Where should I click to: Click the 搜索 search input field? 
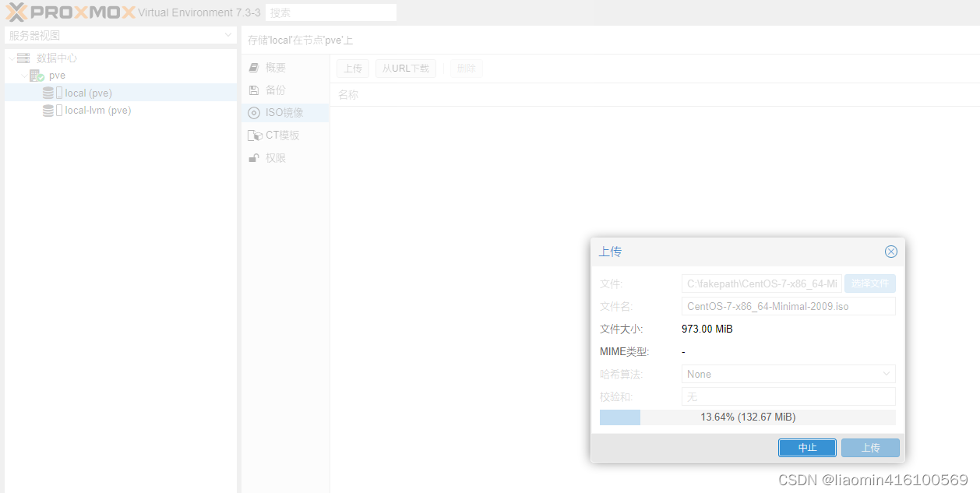330,12
